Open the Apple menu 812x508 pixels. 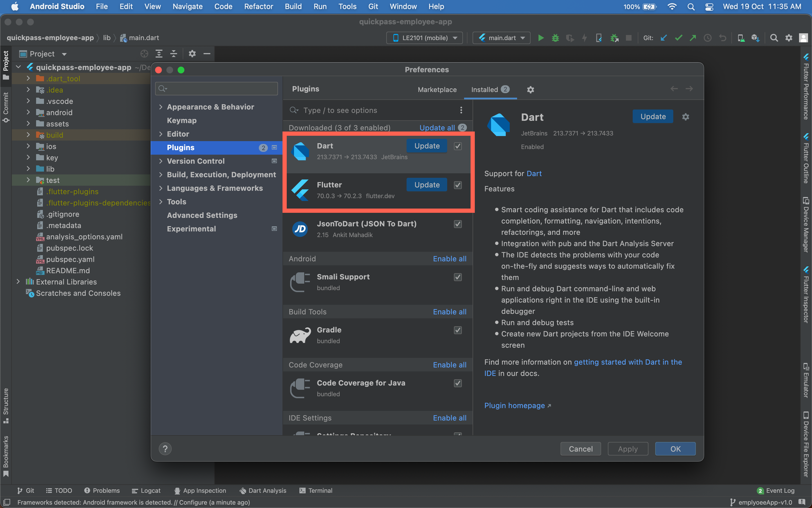click(x=15, y=6)
